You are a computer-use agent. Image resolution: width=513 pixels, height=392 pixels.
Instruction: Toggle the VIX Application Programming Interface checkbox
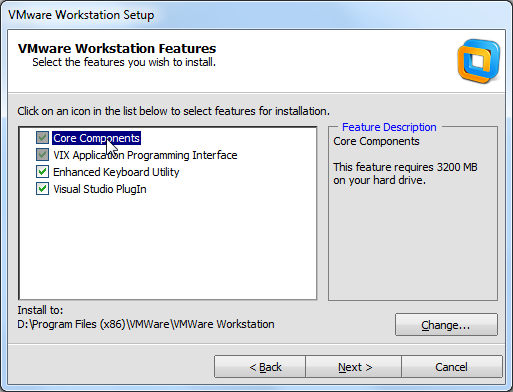(x=42, y=155)
